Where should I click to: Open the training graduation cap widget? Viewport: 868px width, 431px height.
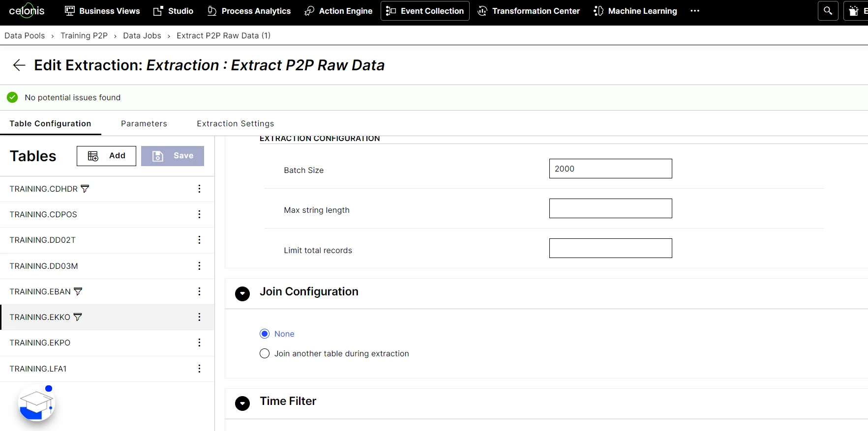[36, 404]
